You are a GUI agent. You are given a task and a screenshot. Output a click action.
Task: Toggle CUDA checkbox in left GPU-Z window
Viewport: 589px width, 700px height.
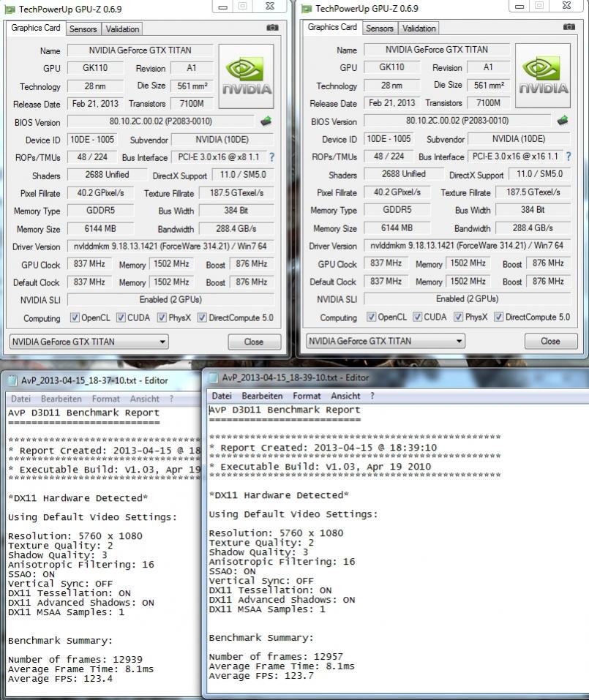click(x=121, y=317)
